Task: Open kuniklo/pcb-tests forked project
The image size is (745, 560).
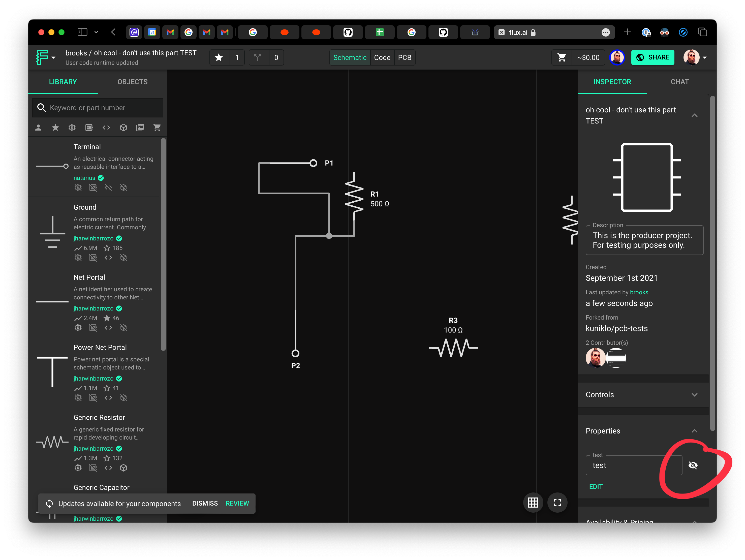Action: click(x=616, y=328)
